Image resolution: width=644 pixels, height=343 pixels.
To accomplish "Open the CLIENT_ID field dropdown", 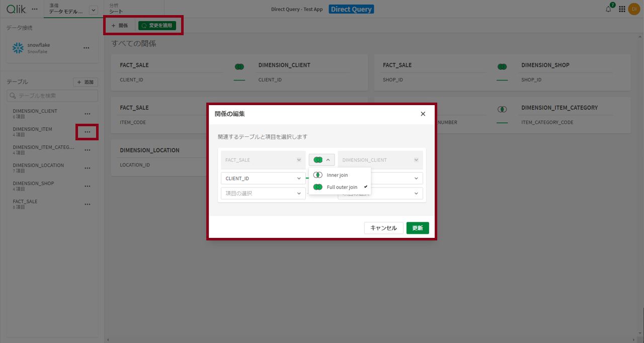I will [263, 178].
